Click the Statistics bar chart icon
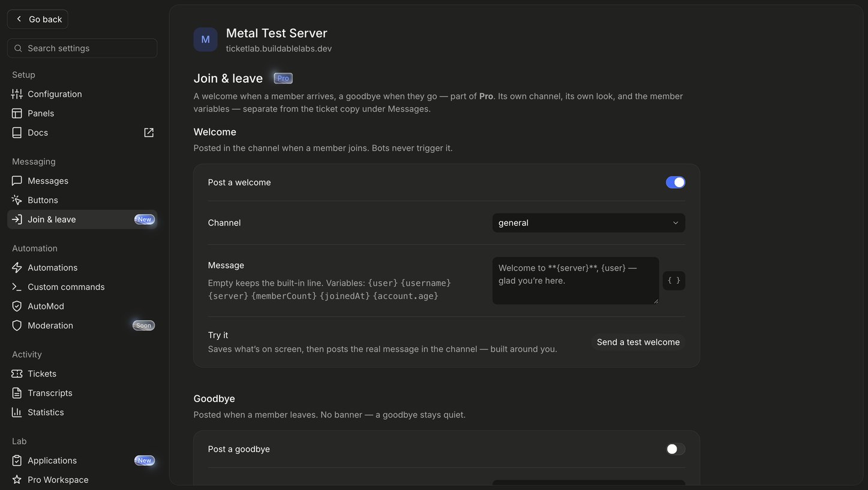Viewport: 868px width, 490px height. [x=17, y=412]
